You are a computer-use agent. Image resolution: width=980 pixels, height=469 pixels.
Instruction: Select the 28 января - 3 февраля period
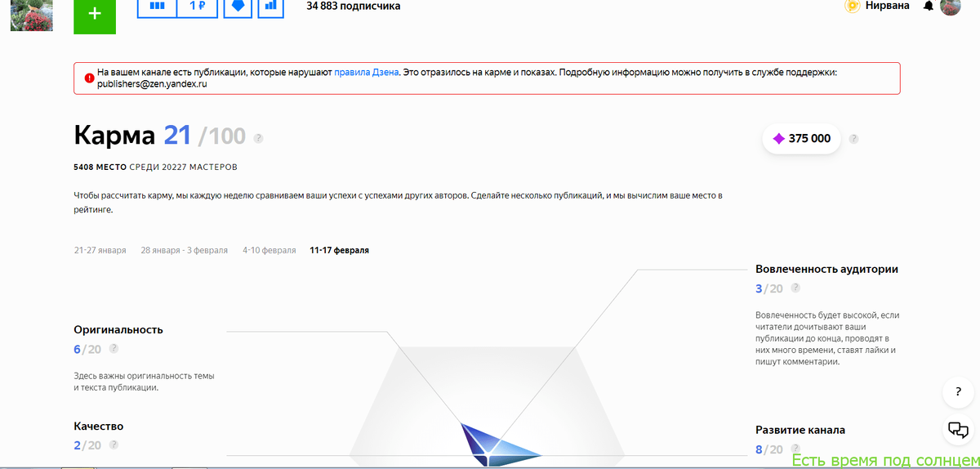click(184, 250)
